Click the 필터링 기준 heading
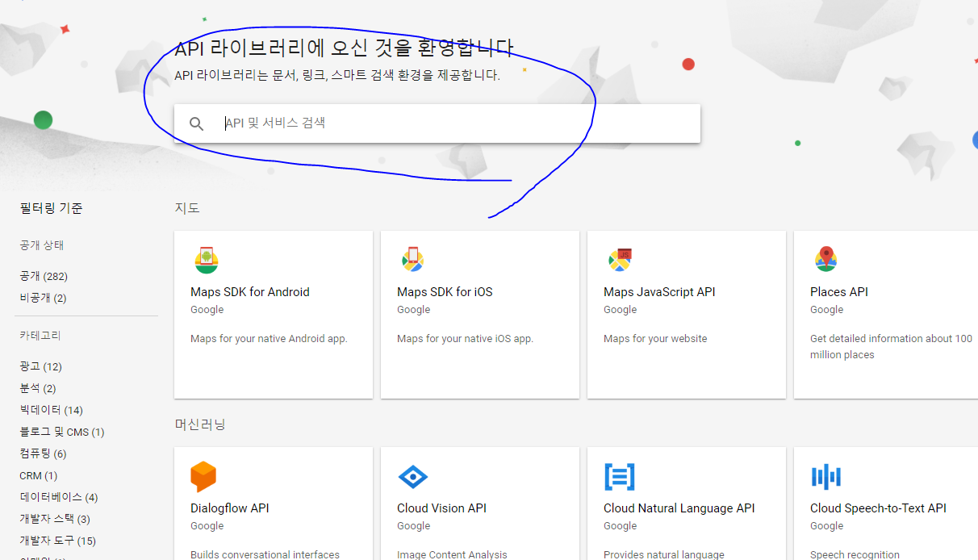Viewport: 978px width, 560px height. pos(51,208)
